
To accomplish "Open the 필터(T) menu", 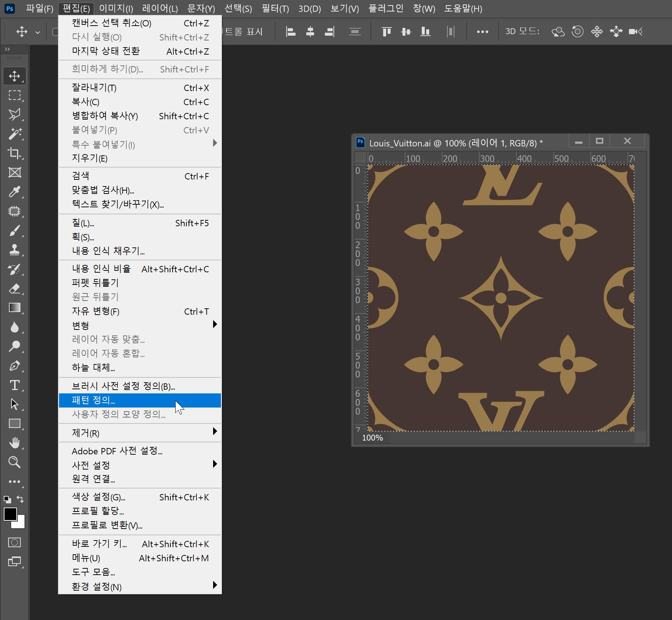I will (x=275, y=8).
